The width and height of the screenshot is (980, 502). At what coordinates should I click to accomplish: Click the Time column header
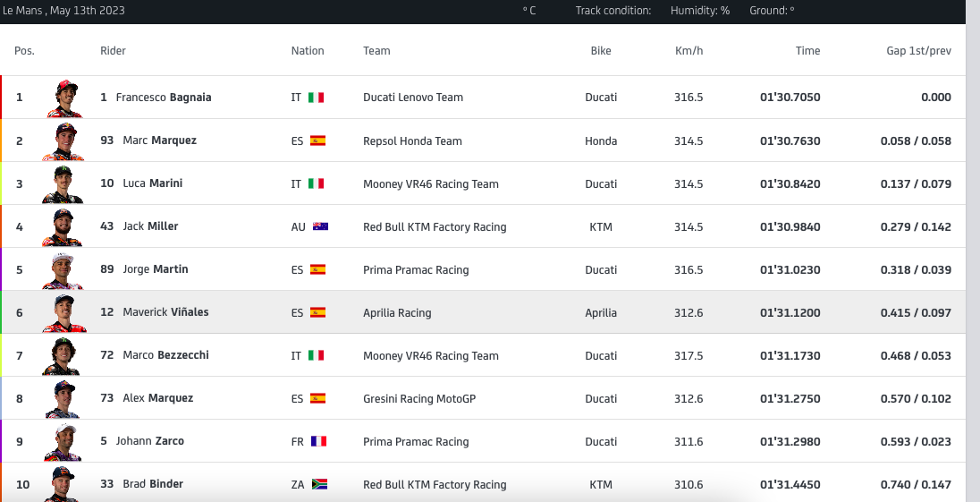[807, 51]
